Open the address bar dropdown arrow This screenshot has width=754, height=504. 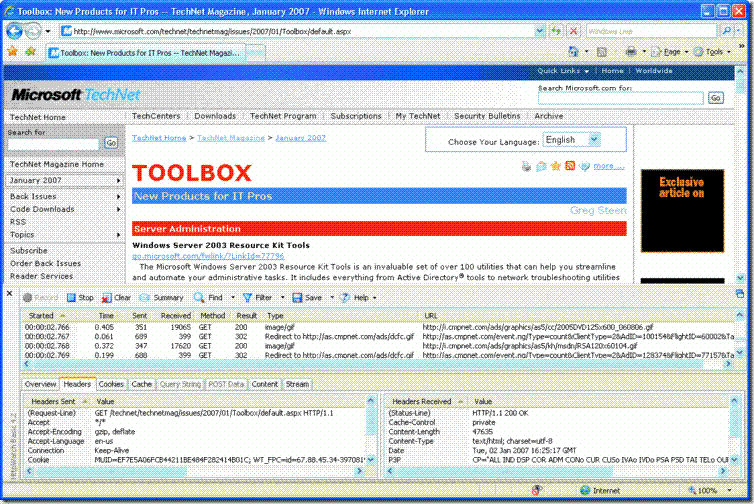click(x=540, y=31)
